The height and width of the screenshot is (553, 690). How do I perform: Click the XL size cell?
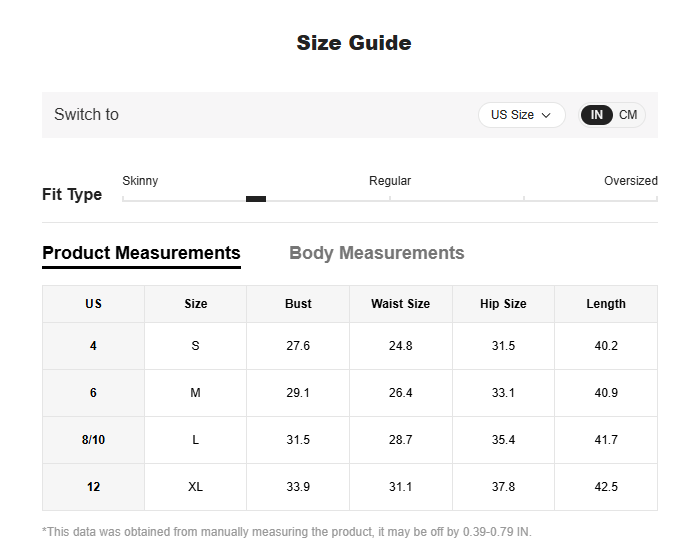click(x=195, y=487)
